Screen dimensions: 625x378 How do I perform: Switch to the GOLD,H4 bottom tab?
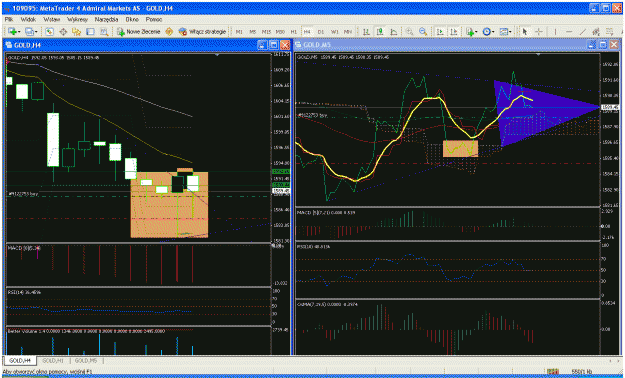20,360
